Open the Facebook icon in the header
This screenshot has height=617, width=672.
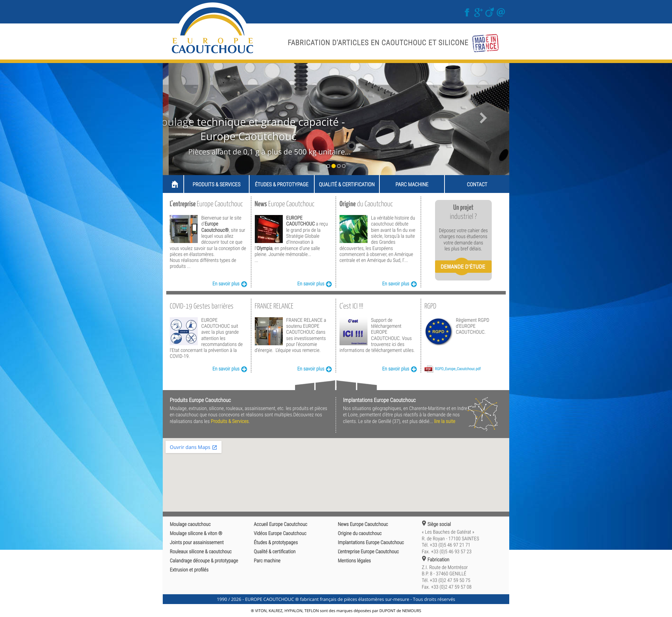pos(467,13)
